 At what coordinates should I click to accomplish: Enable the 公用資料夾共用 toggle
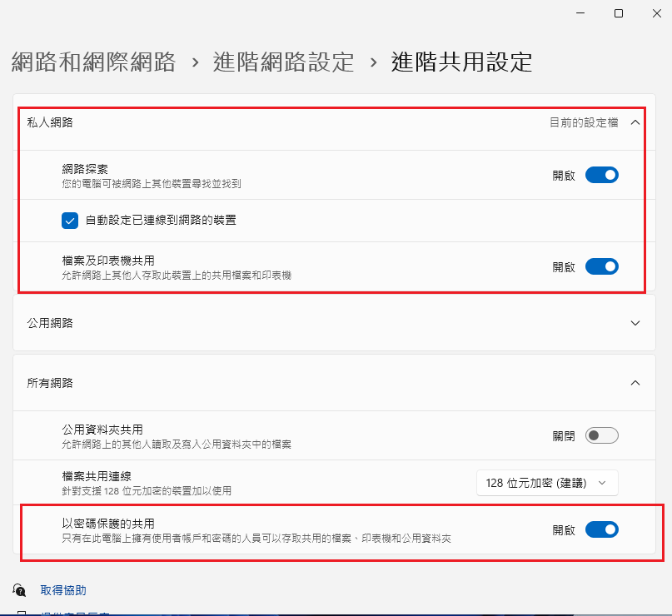point(601,435)
